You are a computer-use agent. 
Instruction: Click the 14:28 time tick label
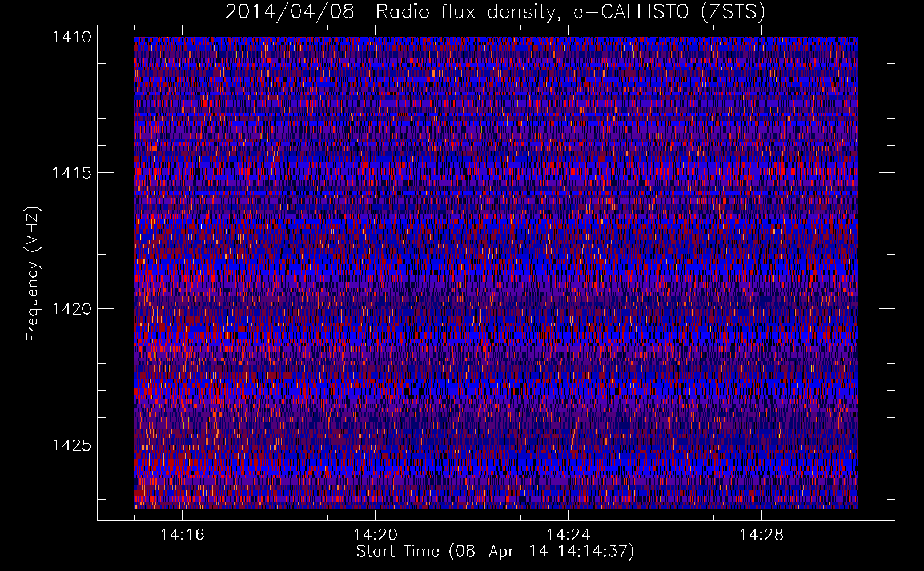[x=761, y=534]
